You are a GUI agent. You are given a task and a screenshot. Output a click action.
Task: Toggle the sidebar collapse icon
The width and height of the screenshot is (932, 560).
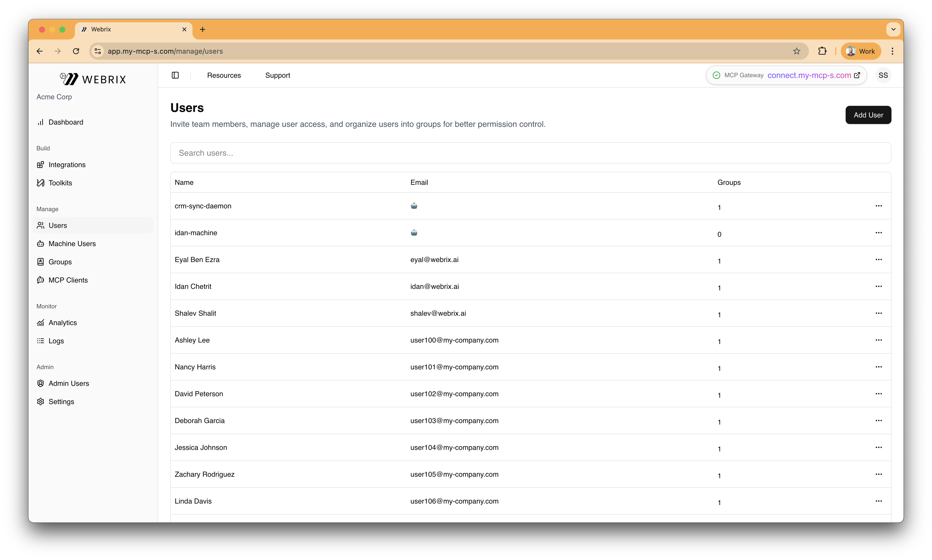click(x=175, y=75)
